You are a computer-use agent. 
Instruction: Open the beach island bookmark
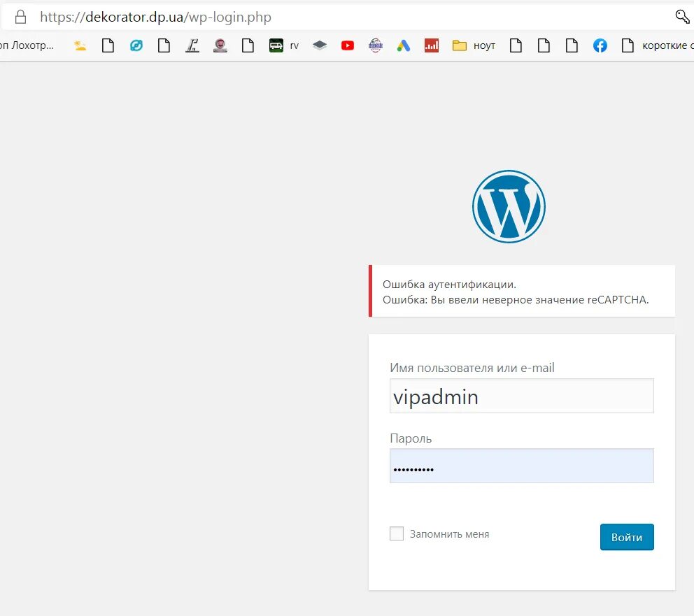(80, 45)
